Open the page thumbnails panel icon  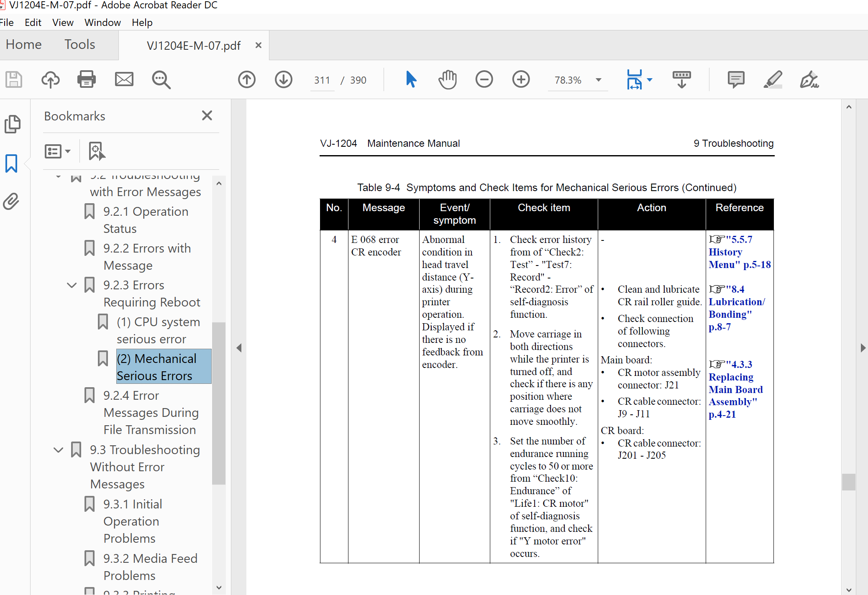click(x=12, y=124)
